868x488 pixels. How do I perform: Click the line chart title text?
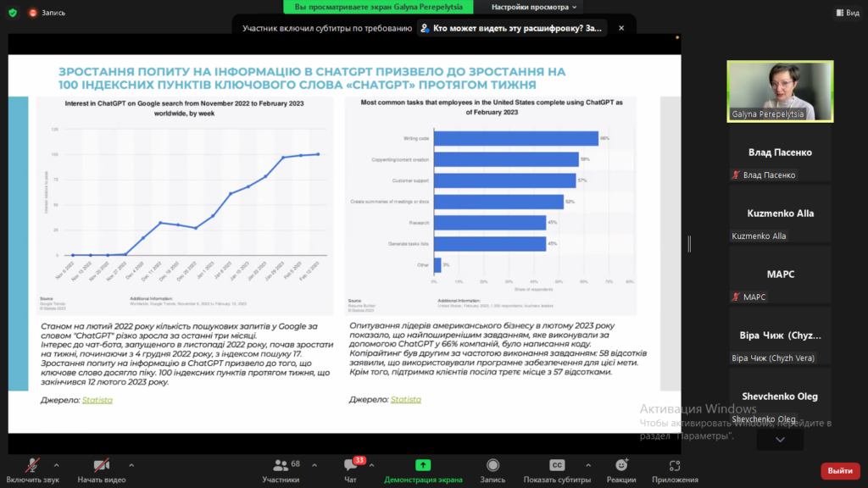click(184, 108)
